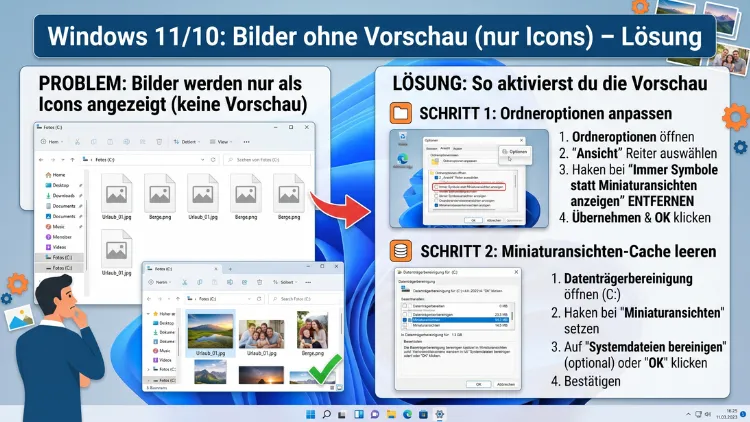The width and height of the screenshot is (750, 422).
Task: Choose Optionen in the popup menu
Action: 515,152
